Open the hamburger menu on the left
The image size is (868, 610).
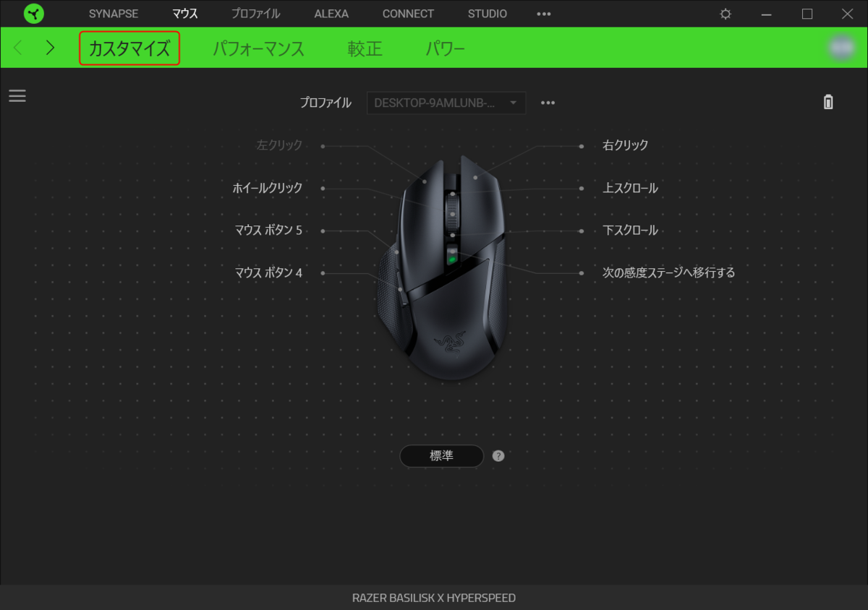click(x=17, y=95)
